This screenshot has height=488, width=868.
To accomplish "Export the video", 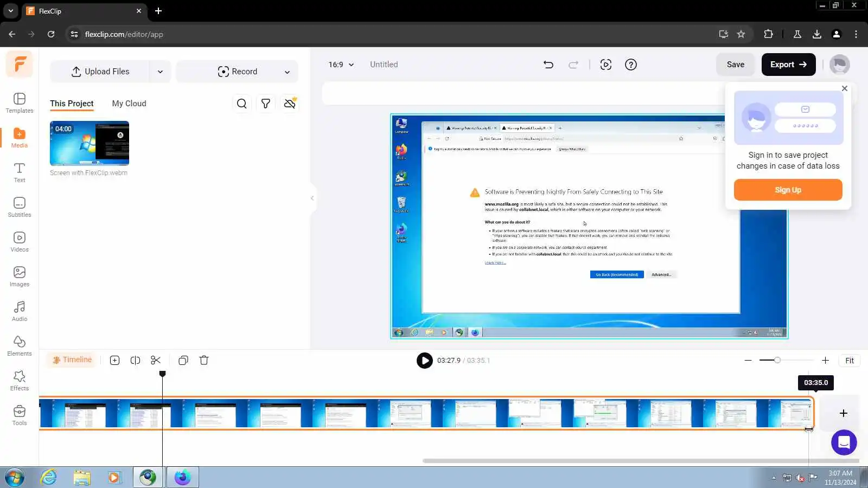I will [788, 65].
